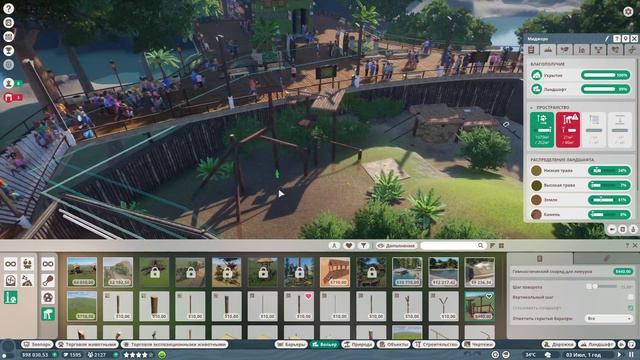Click the Высокая трава terrain swatch

coord(536,185)
